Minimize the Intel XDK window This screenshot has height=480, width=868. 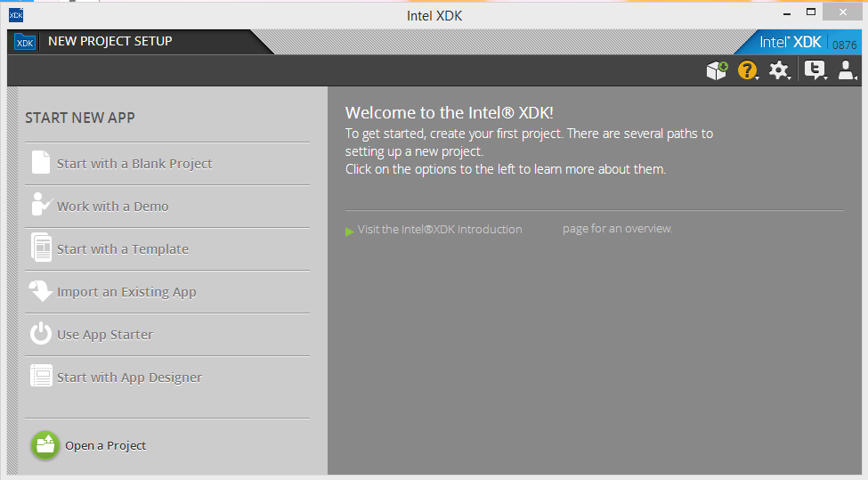tap(787, 13)
